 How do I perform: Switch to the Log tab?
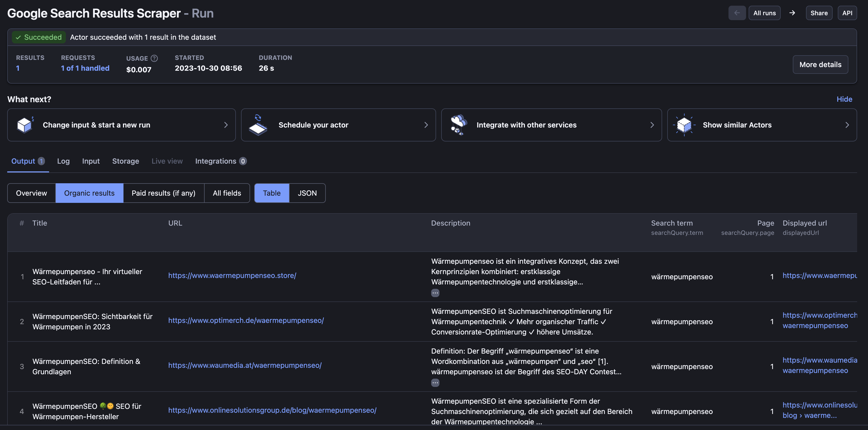[x=63, y=161]
